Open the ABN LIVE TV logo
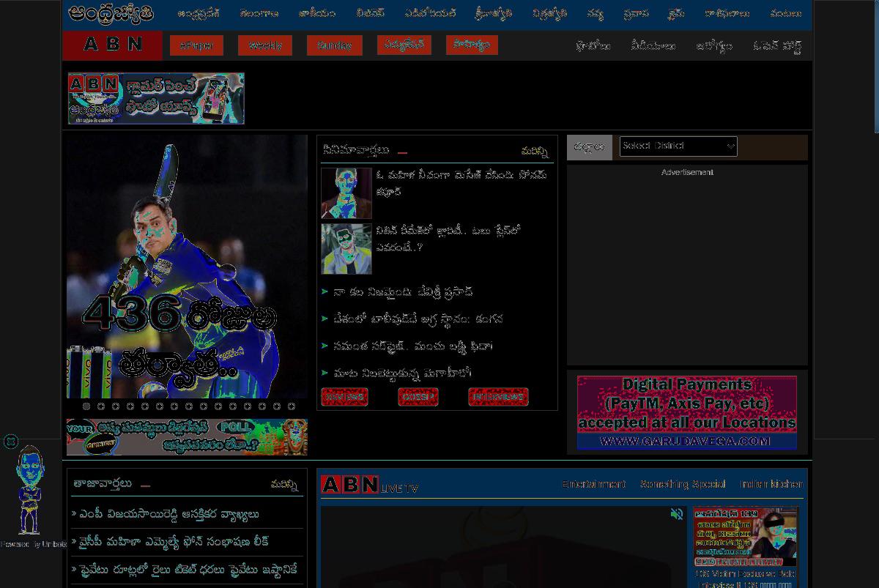Viewport: 879px width, 588px height. 369,485
